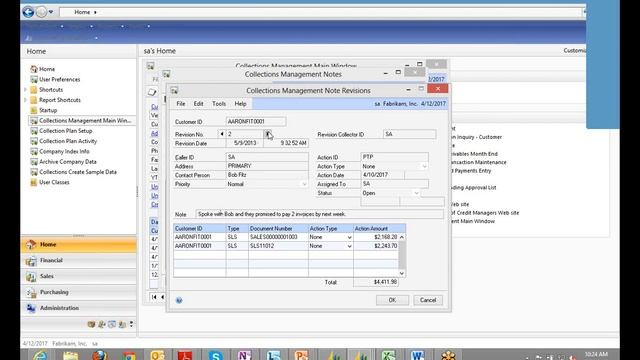The width and height of the screenshot is (640, 360).
Task: Select Collections Management Main Window shortcut
Action: (x=85, y=120)
